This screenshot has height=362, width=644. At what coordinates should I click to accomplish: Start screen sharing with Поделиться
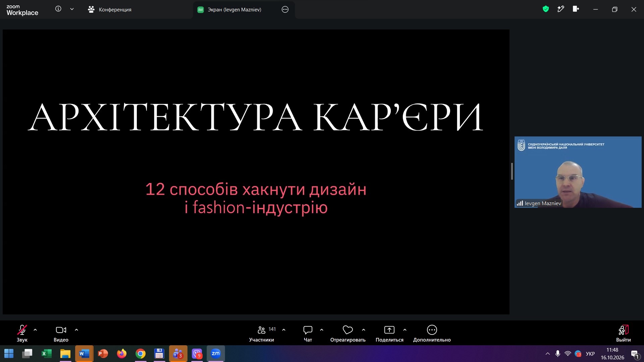389,333
